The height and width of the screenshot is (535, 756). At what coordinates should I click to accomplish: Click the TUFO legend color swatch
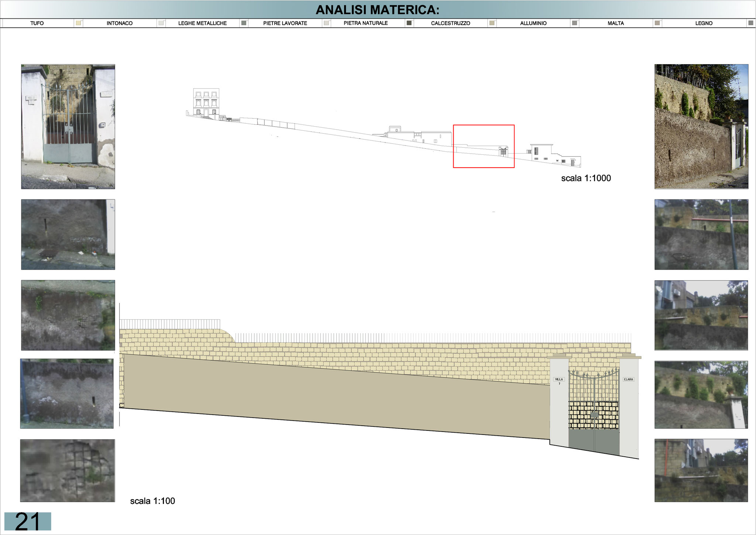(78, 23)
